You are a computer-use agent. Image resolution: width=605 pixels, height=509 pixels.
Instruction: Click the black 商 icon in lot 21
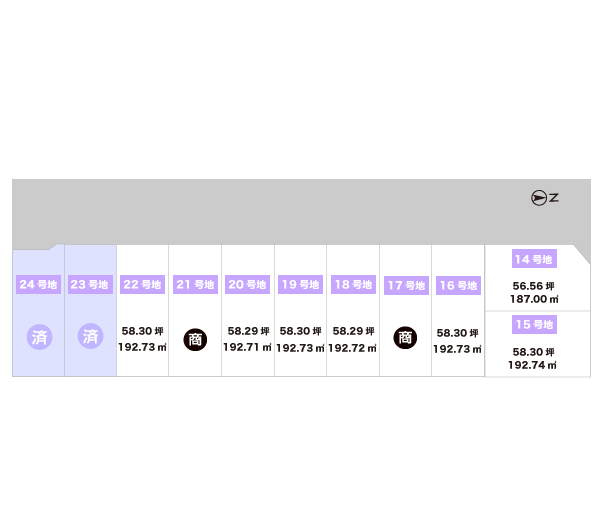tap(195, 339)
